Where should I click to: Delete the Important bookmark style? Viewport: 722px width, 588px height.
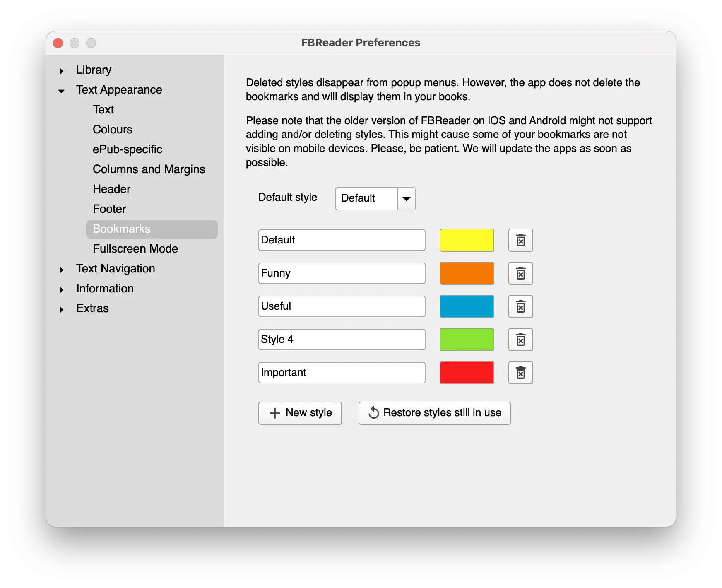point(520,373)
